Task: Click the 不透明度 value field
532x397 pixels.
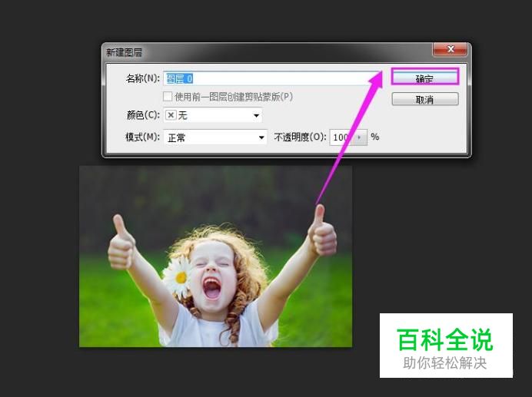Action: click(x=341, y=137)
